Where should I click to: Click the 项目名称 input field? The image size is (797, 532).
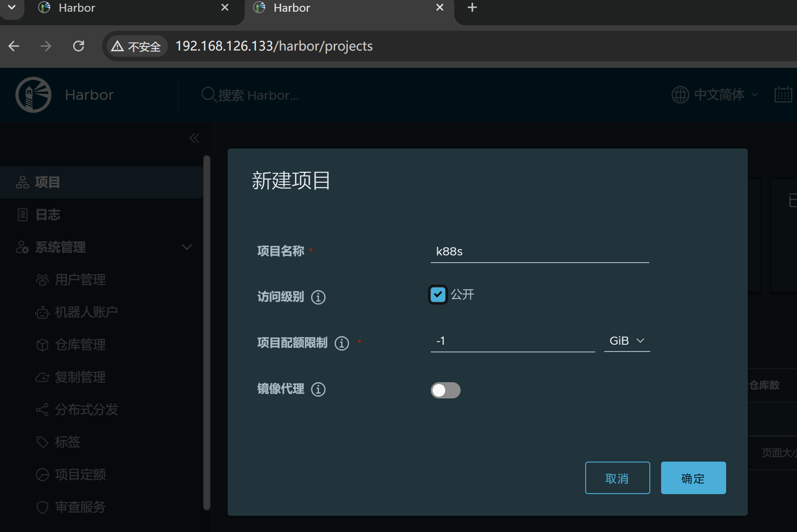(x=540, y=252)
